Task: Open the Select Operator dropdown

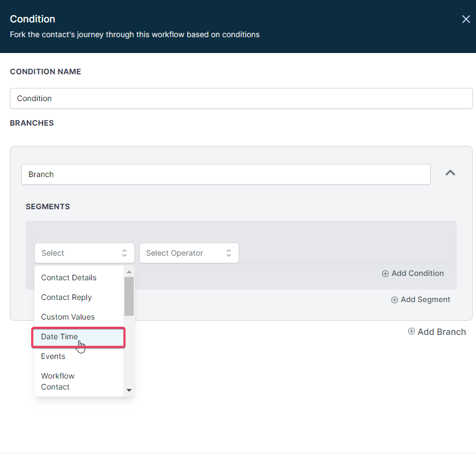Action: point(188,253)
